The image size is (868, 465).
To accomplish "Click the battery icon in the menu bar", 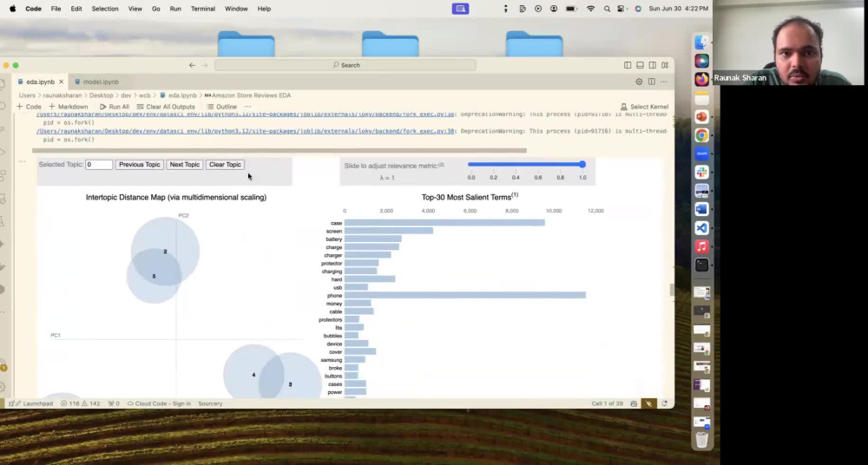I will [571, 9].
